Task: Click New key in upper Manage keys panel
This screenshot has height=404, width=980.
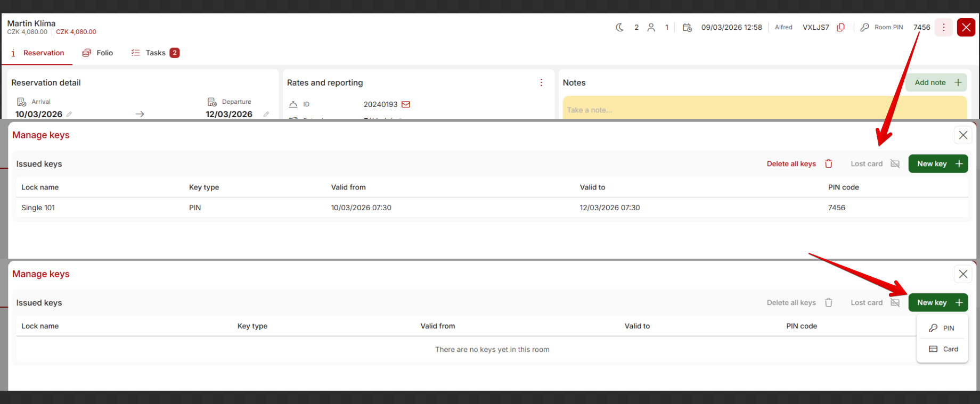Action: point(938,164)
